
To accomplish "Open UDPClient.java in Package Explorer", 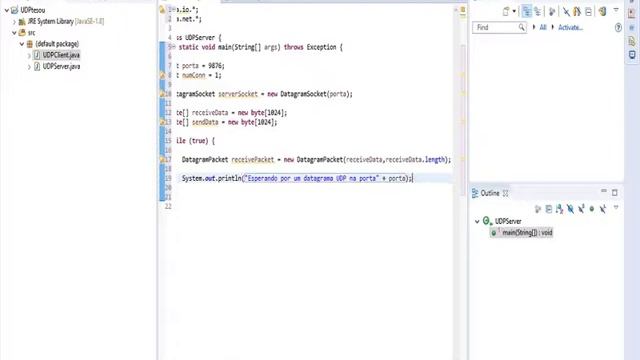I will click(x=61, y=55).
